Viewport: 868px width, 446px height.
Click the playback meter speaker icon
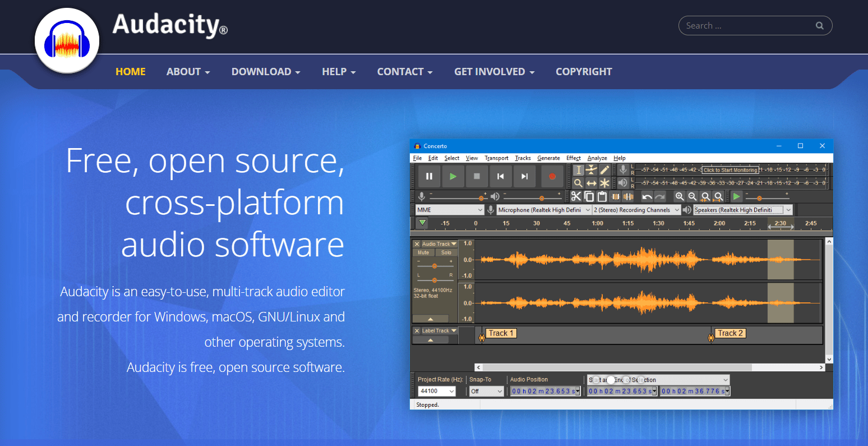(x=623, y=183)
